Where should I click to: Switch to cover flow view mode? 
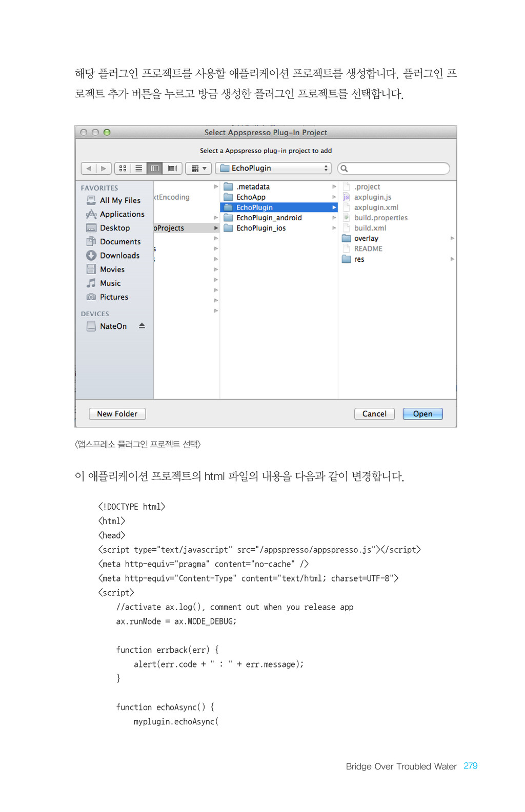(172, 168)
